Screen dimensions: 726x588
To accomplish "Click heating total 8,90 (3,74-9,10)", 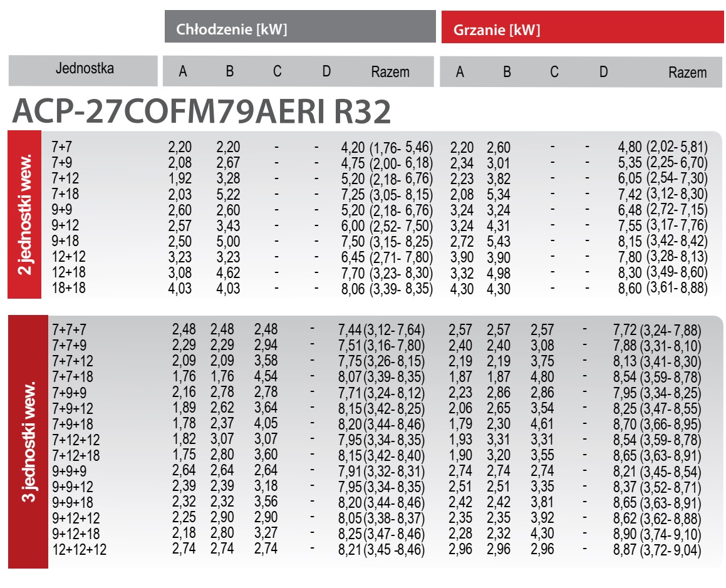I will tap(657, 534).
